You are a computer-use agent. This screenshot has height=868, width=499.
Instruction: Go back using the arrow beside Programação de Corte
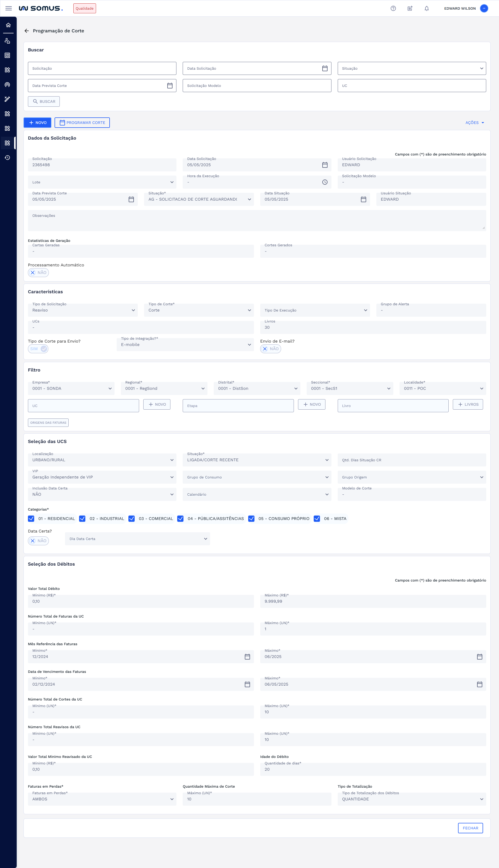(27, 31)
